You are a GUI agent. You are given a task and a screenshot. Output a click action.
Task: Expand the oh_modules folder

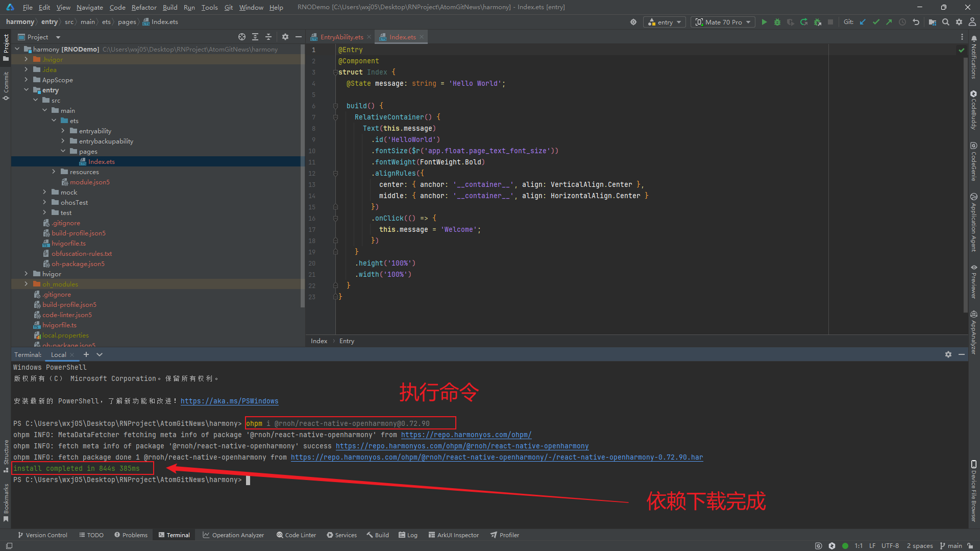26,284
